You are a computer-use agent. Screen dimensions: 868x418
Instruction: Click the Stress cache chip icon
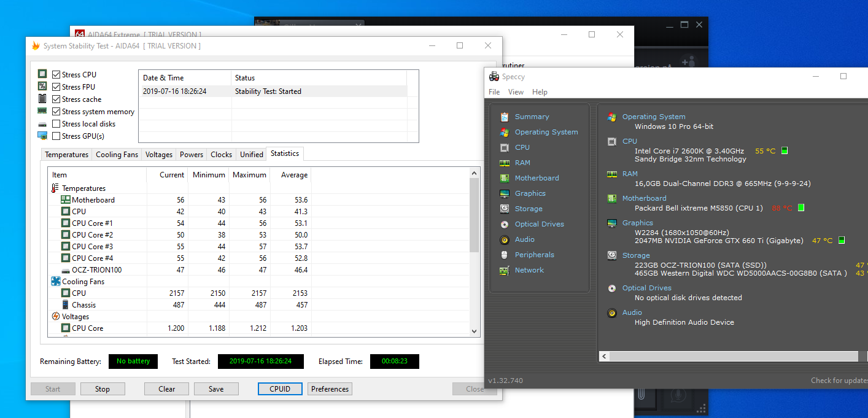click(x=42, y=99)
